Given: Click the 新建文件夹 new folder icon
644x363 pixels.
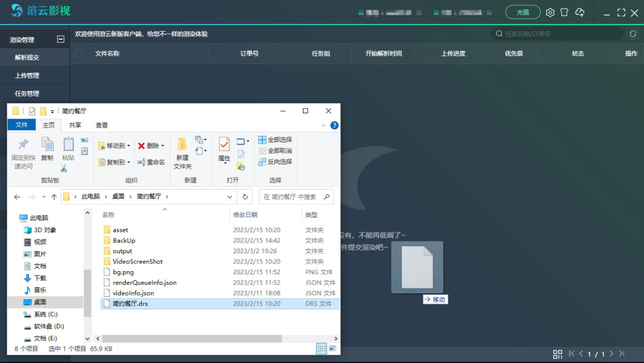Looking at the screenshot, I should 182,145.
